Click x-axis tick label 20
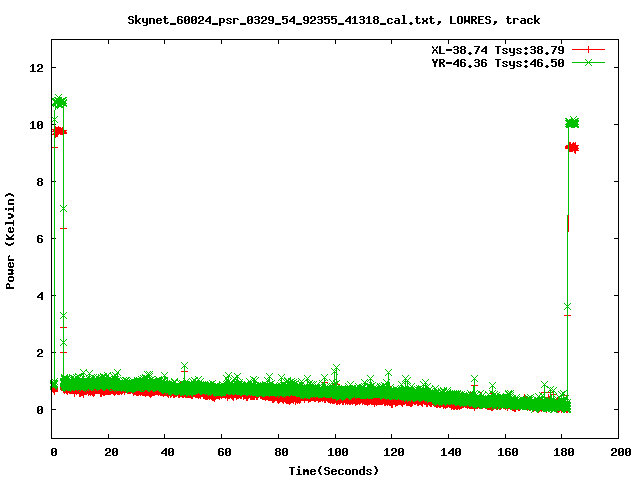 111,452
